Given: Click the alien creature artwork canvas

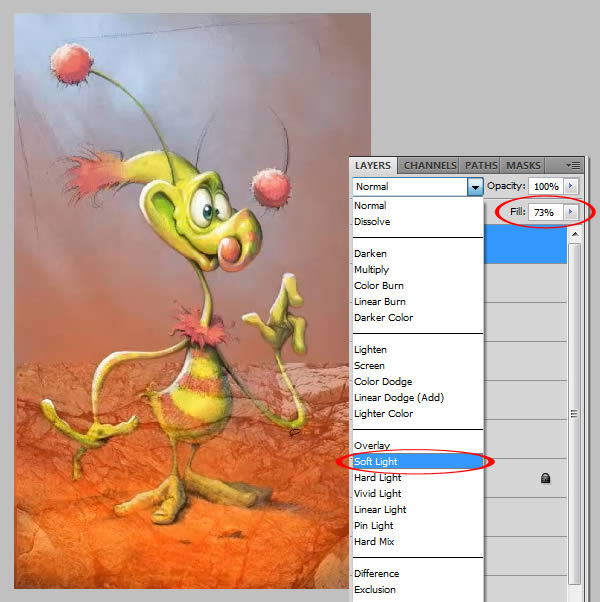Looking at the screenshot, I should coord(192,301).
